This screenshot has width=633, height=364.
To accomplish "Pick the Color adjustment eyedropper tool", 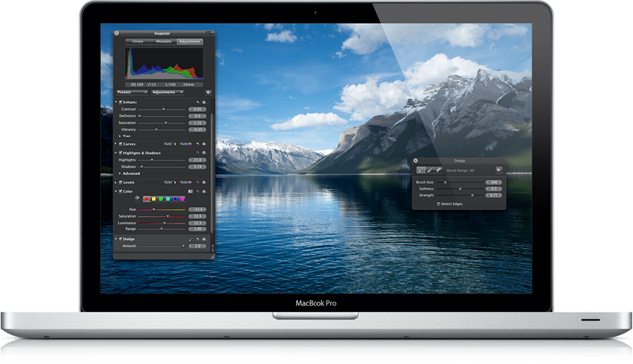I will [x=136, y=199].
